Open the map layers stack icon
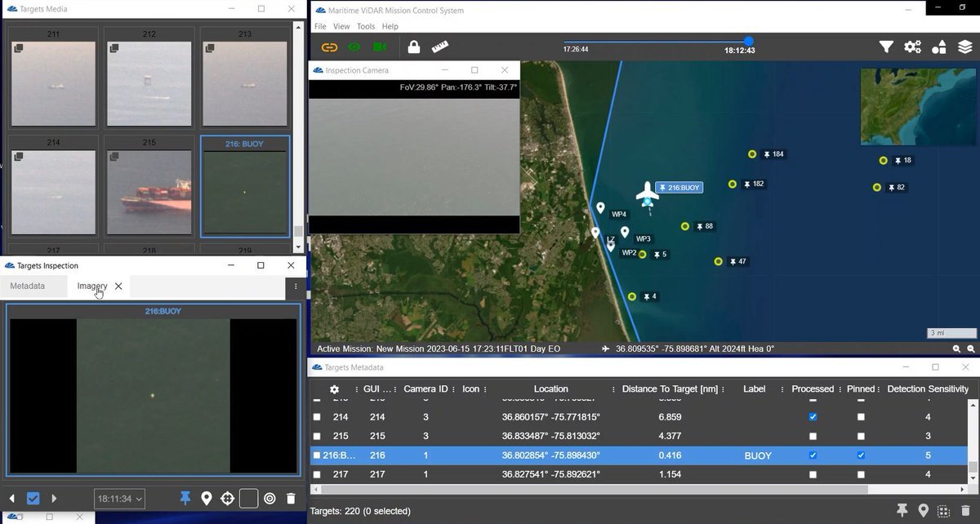The height and width of the screenshot is (524, 980). coord(964,47)
